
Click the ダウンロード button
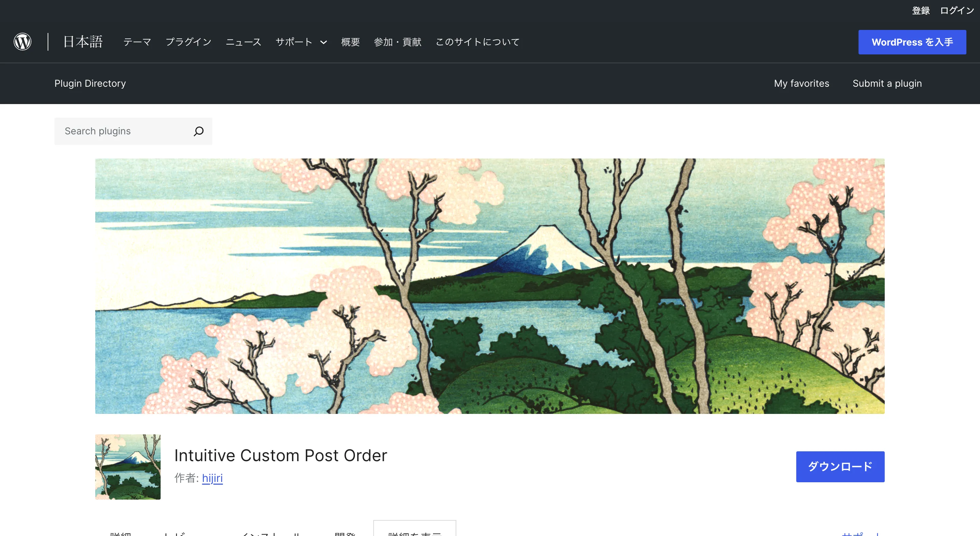(x=840, y=466)
